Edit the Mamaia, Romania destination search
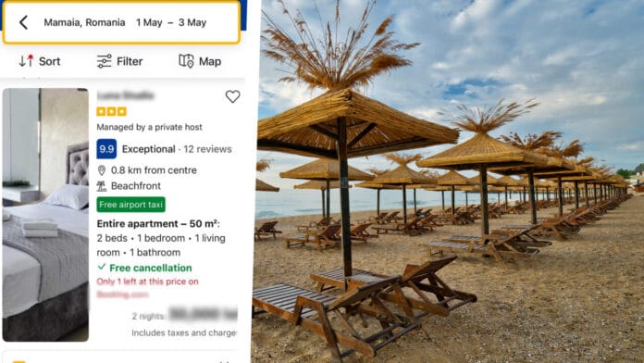This screenshot has height=363, width=644. [84, 22]
